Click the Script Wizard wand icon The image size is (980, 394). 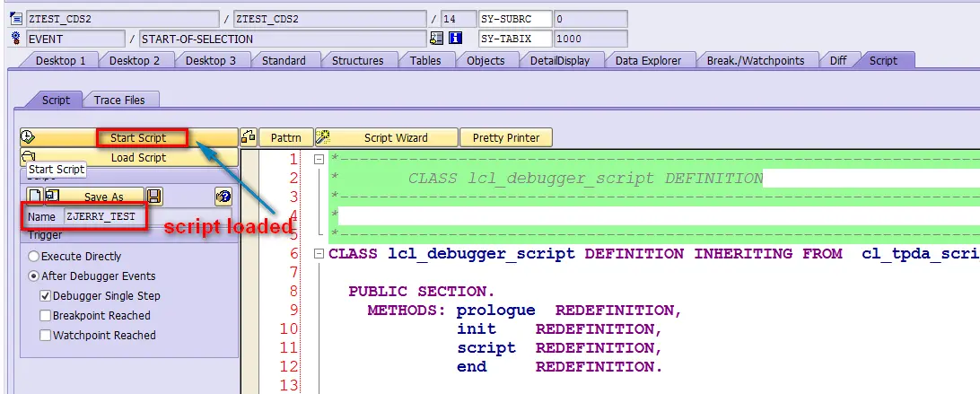(323, 137)
